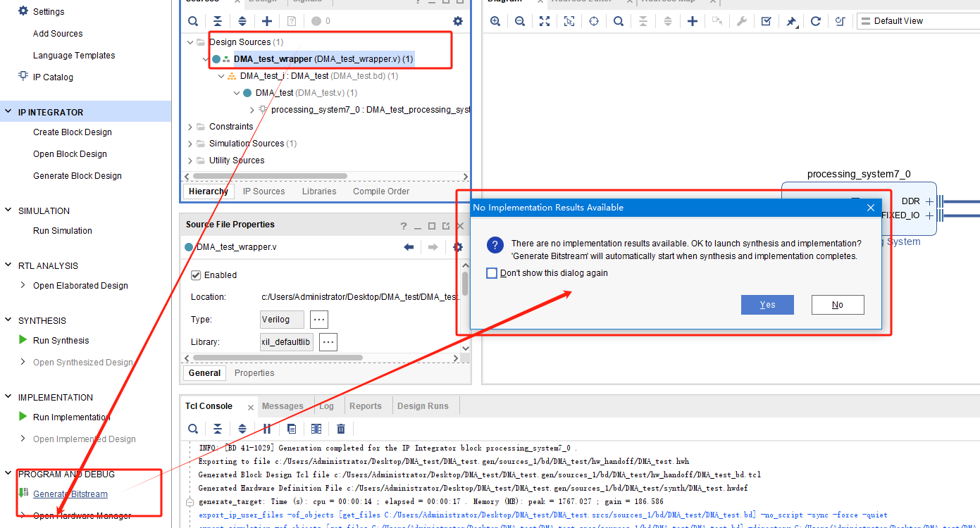This screenshot has width=980, height=528.
Task: Validate design with the checkmark icon
Action: click(767, 21)
